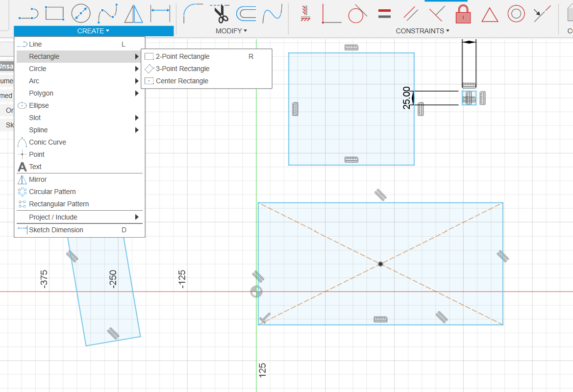573x392 pixels.
Task: Choose Sketch Dimension menu item
Action: tap(79, 230)
